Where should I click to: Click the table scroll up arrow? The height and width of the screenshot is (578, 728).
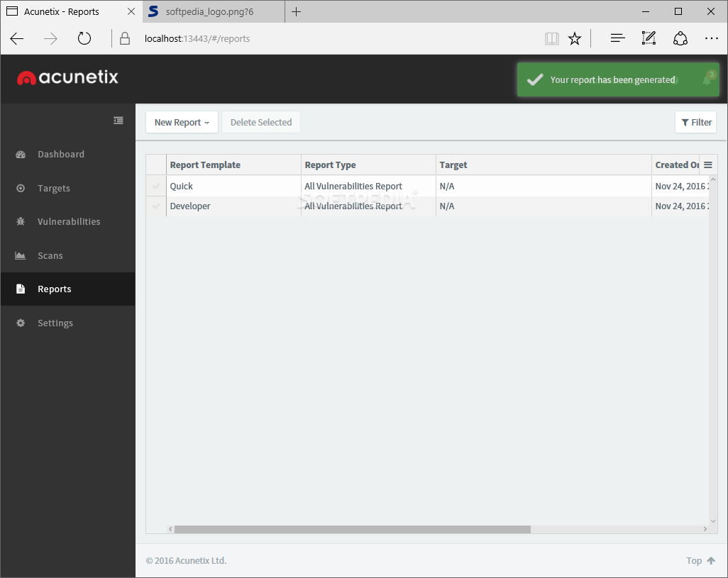point(713,179)
